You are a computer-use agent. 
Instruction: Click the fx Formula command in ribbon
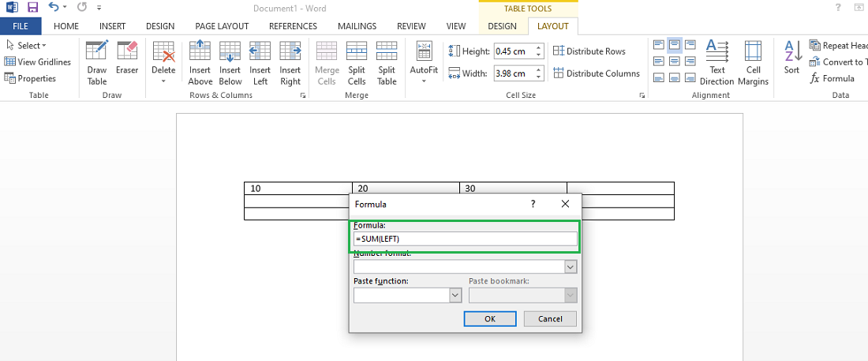pyautogui.click(x=832, y=79)
